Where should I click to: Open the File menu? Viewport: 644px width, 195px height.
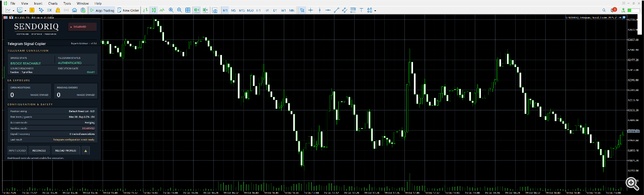(x=13, y=3)
